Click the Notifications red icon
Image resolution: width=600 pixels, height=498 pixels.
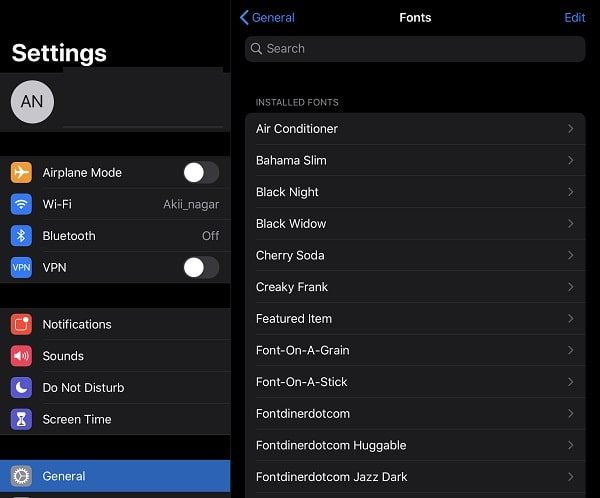pyautogui.click(x=21, y=324)
